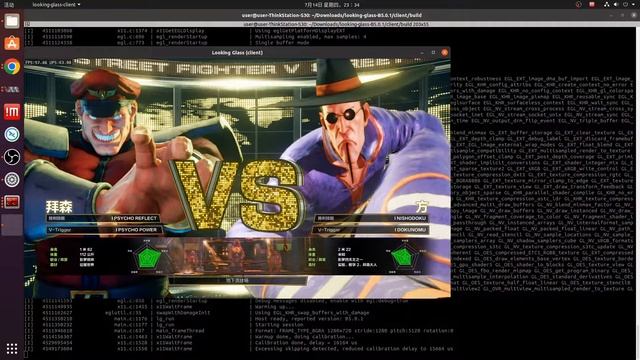Click the DOKUNOMU V-Trigger label
The height and width of the screenshot is (360, 640).
pos(410,230)
